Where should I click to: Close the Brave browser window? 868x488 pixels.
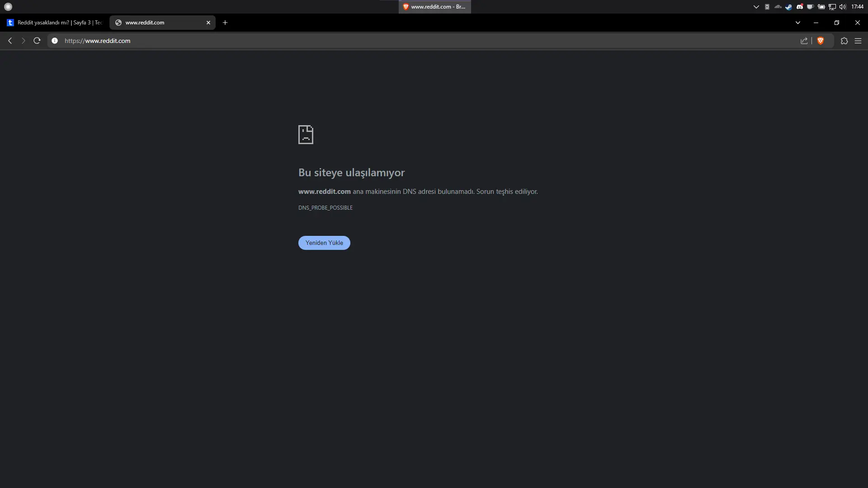point(858,23)
